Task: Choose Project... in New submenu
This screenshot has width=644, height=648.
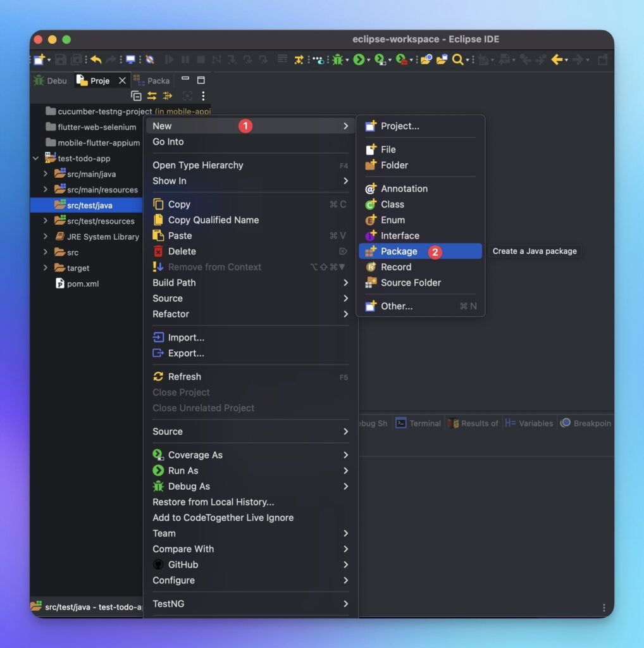Action: (420, 126)
